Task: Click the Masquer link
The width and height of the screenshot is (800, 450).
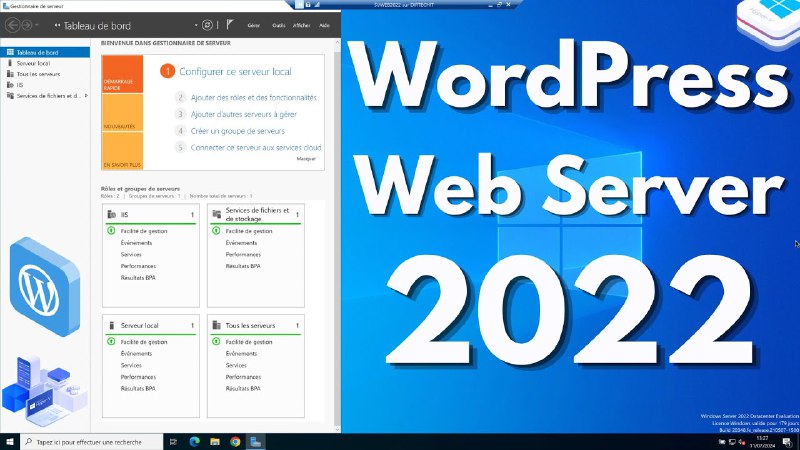Action: click(306, 159)
